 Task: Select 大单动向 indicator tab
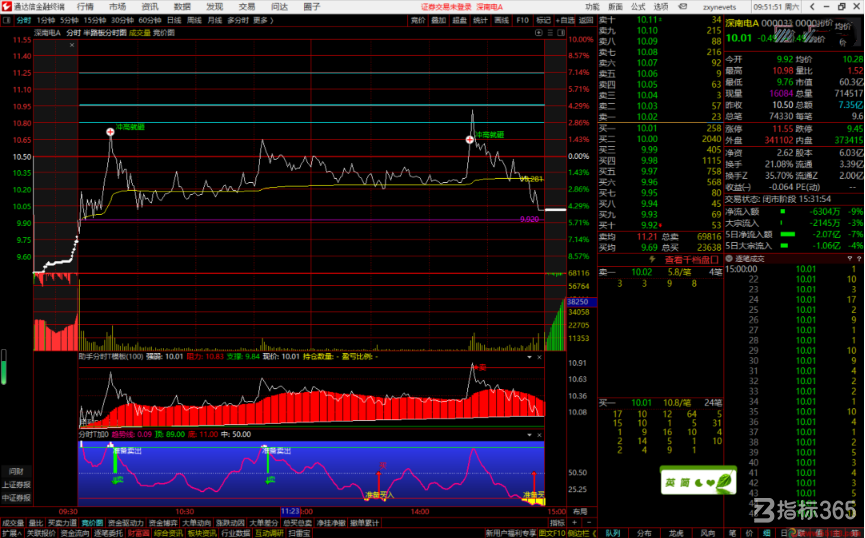pyautogui.click(x=196, y=523)
